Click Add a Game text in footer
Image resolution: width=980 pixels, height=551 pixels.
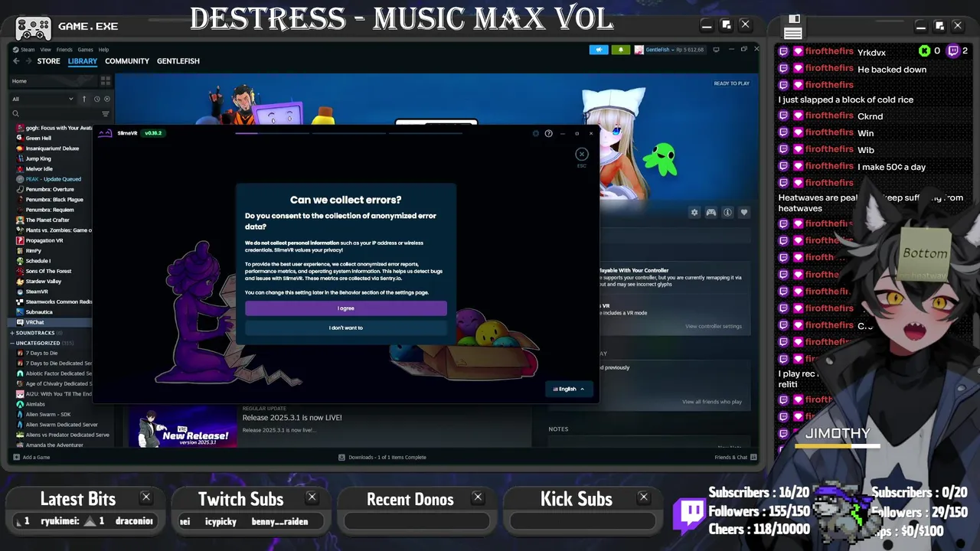(x=36, y=457)
